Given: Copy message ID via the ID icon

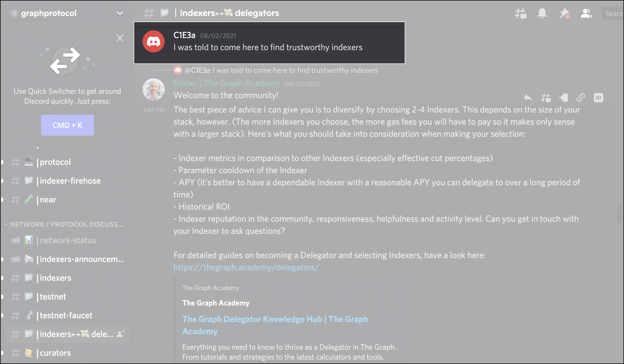Looking at the screenshot, I should coord(598,98).
